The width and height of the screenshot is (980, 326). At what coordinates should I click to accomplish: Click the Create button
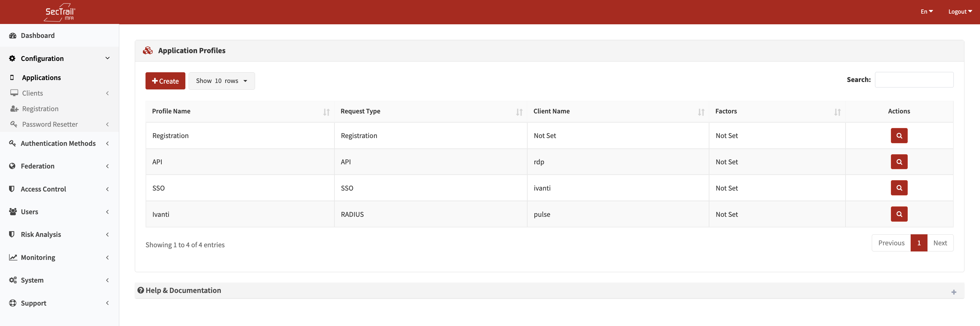click(x=165, y=81)
